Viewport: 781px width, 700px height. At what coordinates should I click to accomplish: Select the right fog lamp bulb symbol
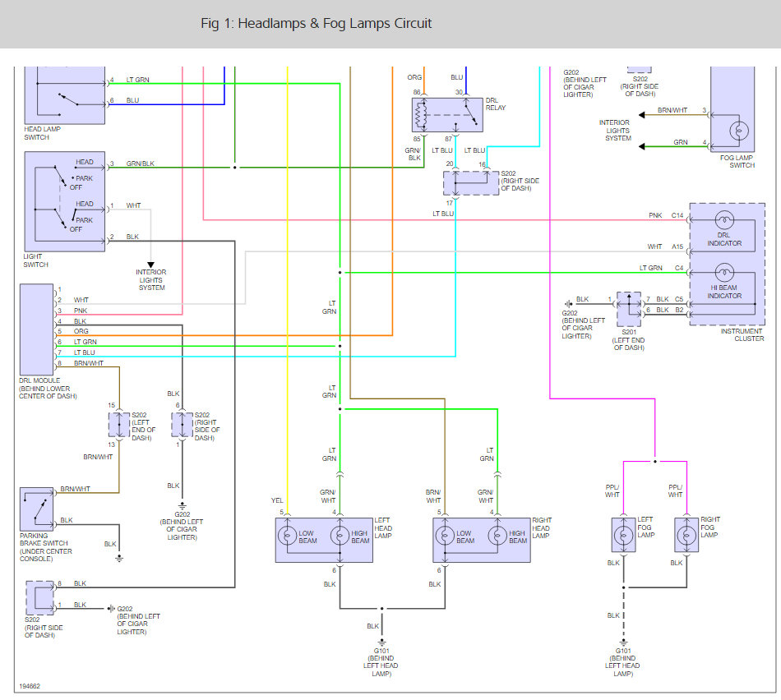[686, 535]
